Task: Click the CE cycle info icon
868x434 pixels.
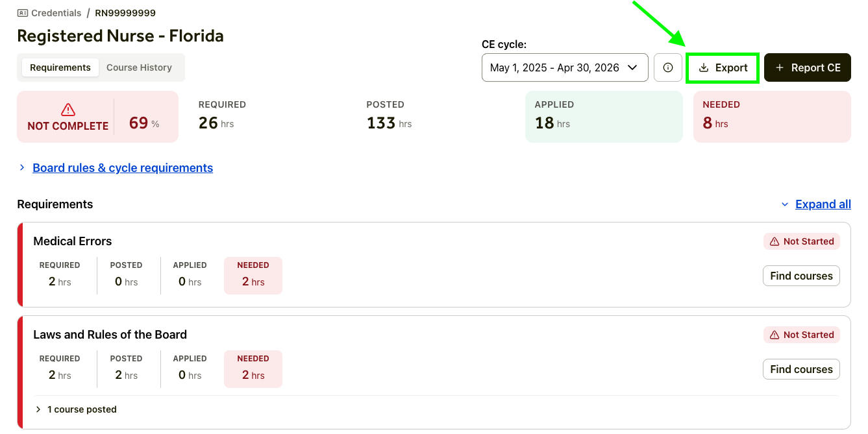Action: (668, 67)
